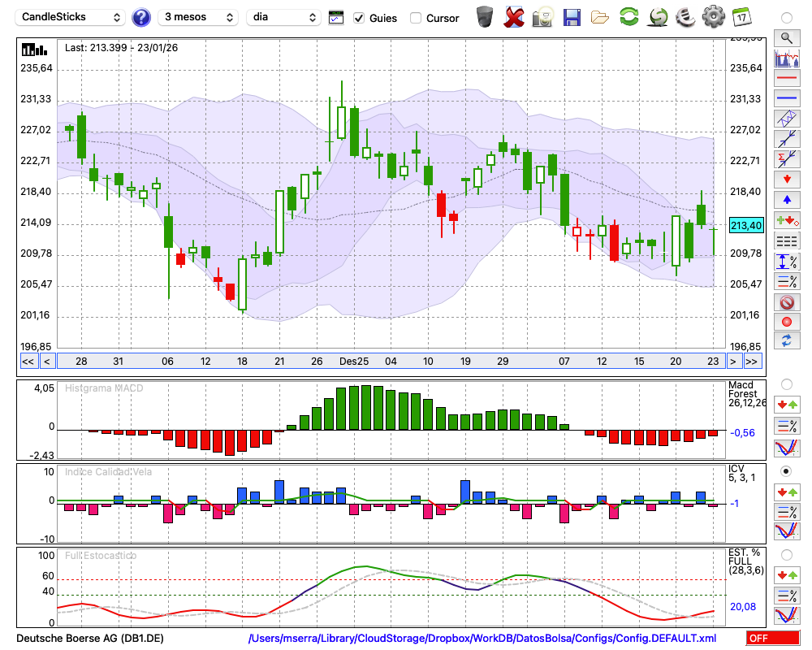Click the chart window icon beside 'dia' dropdown
The height and width of the screenshot is (650, 812).
(336, 18)
